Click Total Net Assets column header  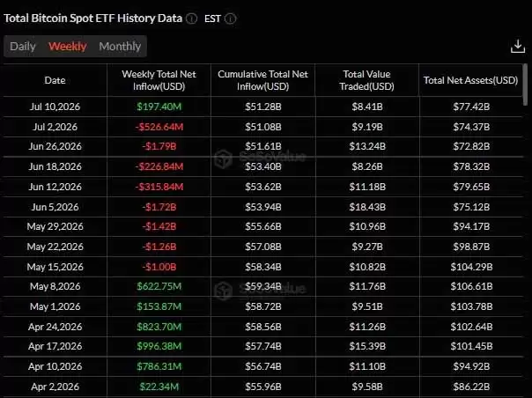point(470,80)
